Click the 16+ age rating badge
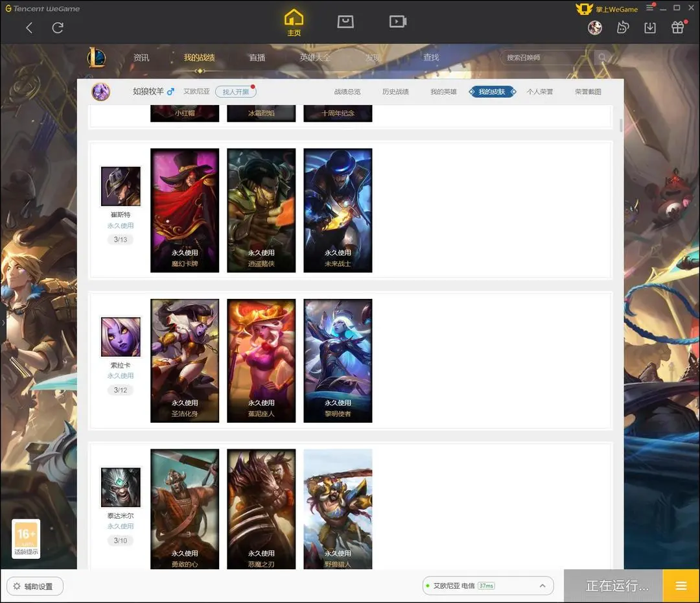Viewport: 700px width, 603px height. click(x=26, y=539)
